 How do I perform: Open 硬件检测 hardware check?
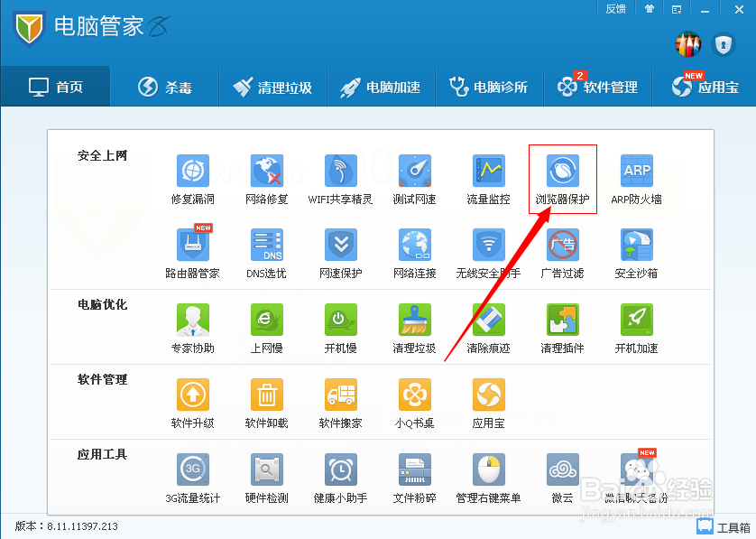pyautogui.click(x=267, y=469)
